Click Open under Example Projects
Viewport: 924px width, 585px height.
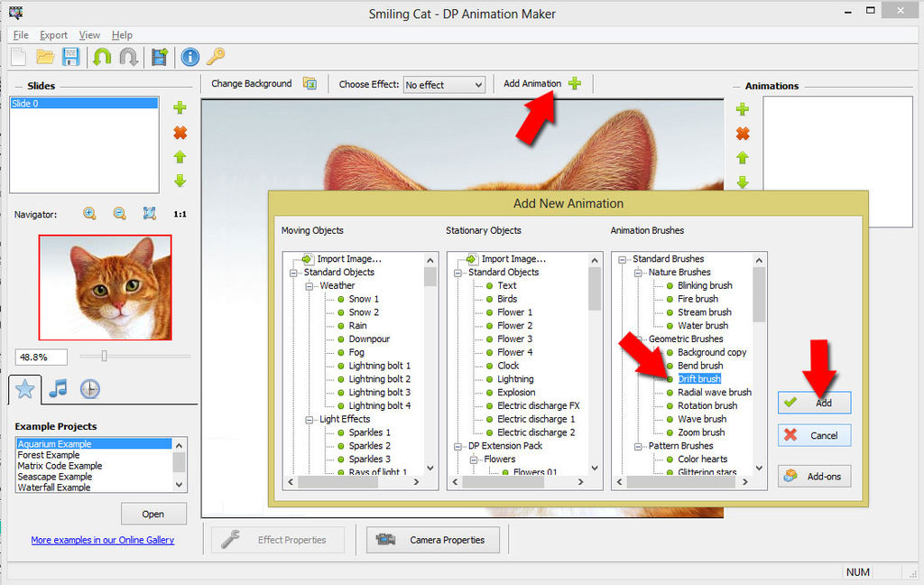[153, 514]
